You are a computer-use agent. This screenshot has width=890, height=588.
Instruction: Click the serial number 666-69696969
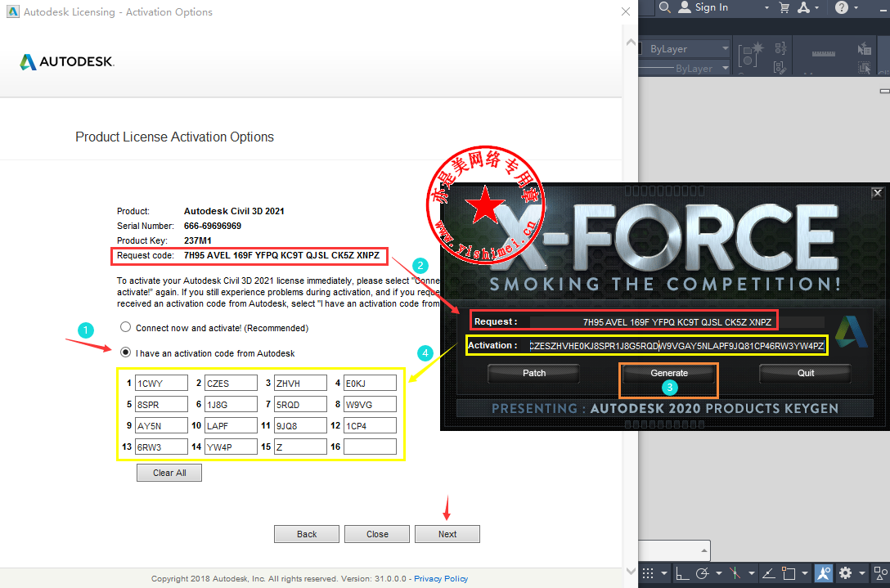point(213,226)
